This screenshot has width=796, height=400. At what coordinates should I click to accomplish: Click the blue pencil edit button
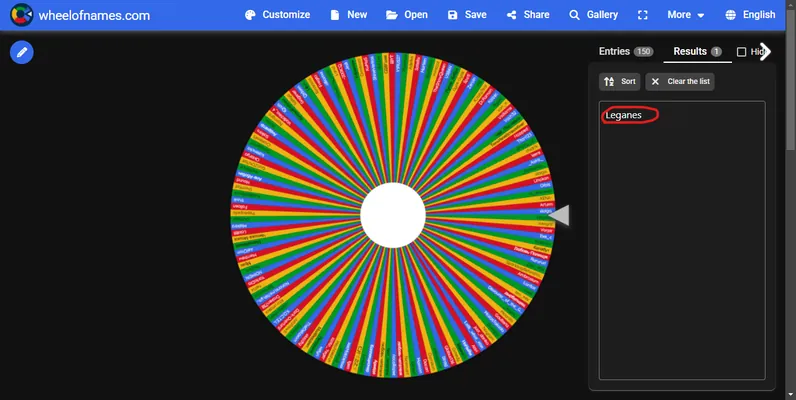[22, 52]
